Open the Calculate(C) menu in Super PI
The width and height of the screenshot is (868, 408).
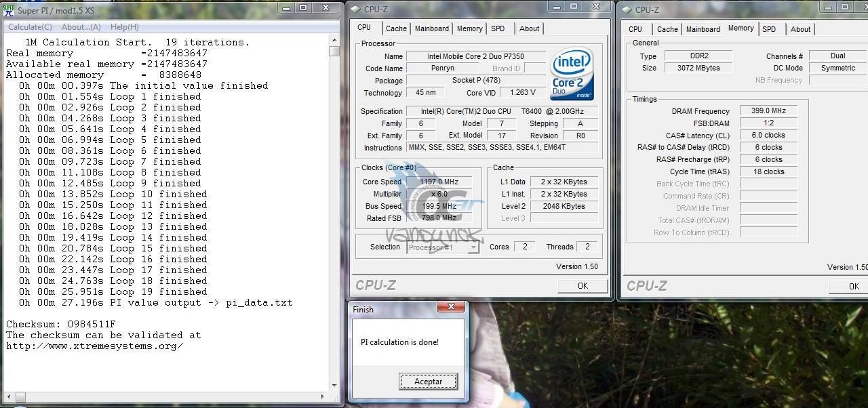click(x=30, y=27)
